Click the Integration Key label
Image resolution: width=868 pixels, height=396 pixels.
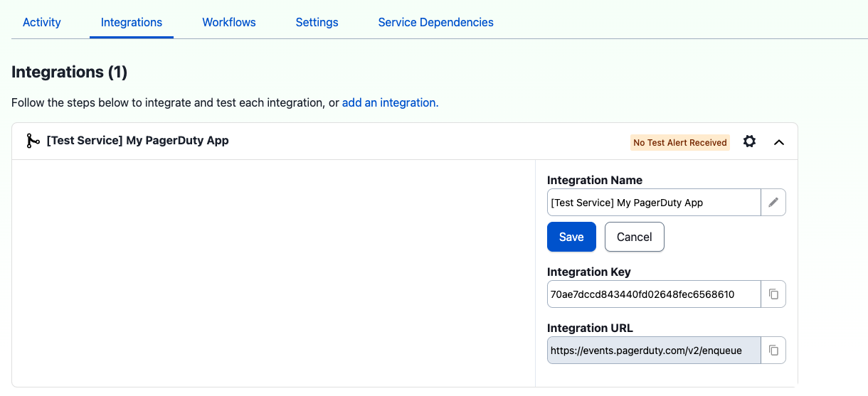click(x=589, y=272)
